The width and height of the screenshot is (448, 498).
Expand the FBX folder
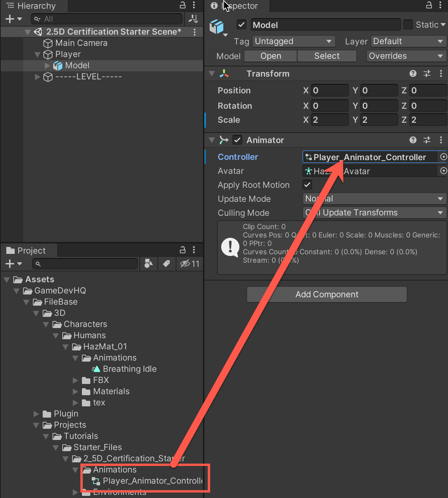point(75,380)
